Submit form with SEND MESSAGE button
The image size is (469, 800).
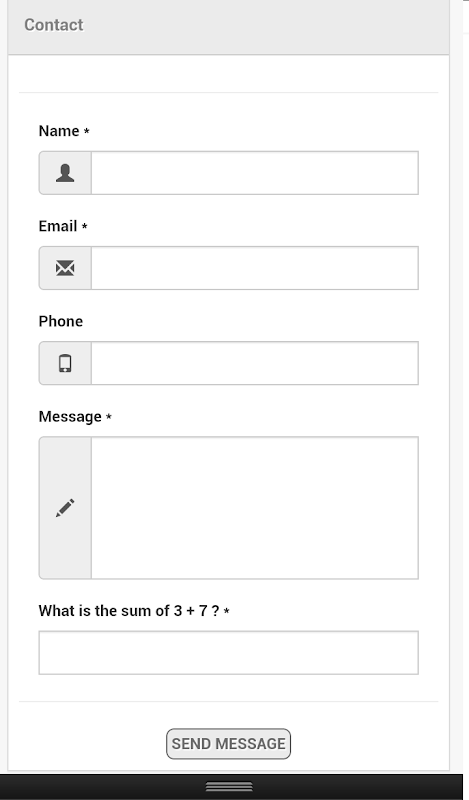229,744
